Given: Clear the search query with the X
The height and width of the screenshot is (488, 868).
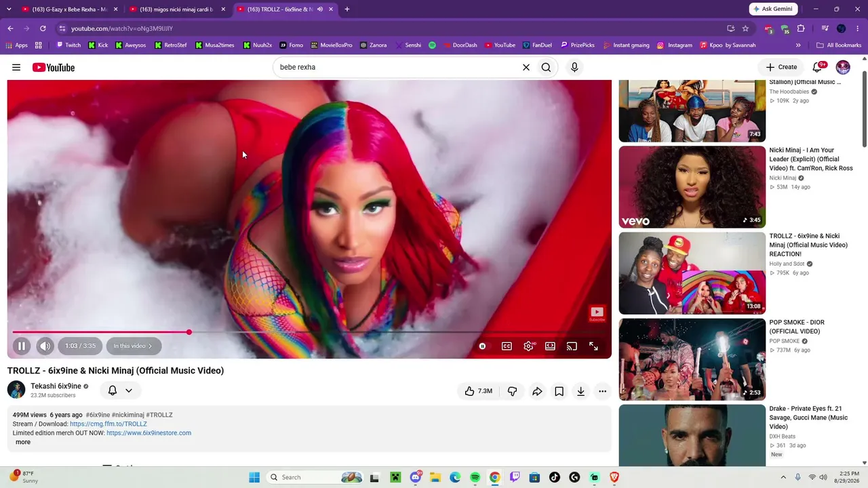Looking at the screenshot, I should pos(526,67).
